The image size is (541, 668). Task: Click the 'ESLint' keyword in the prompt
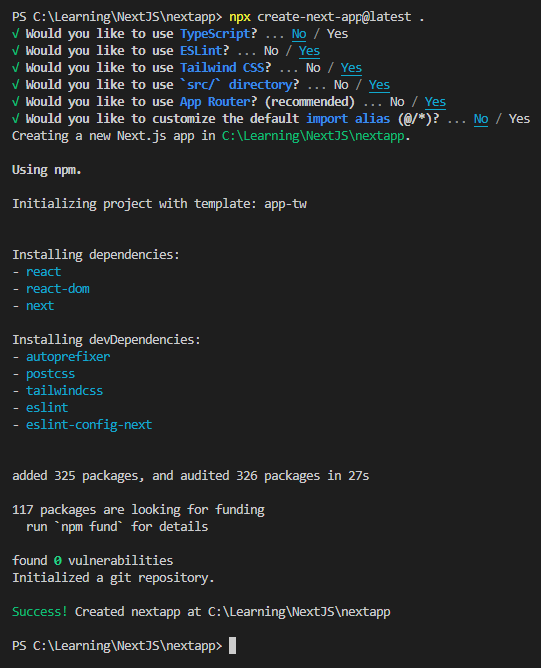click(x=201, y=51)
